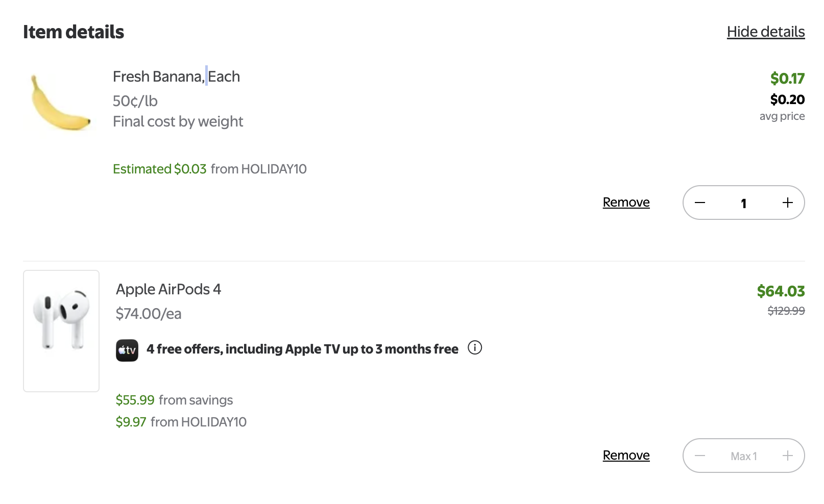
Task: Click the 4 free offers Apple TV text
Action: 302,349
